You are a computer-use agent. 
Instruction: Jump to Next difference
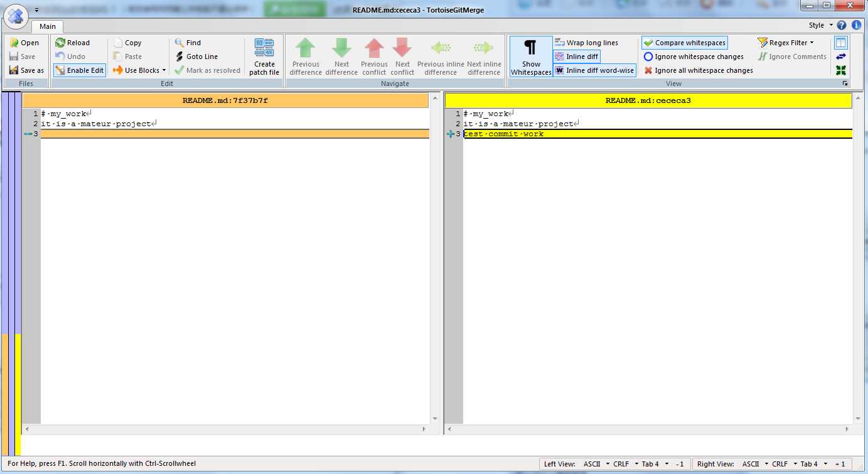341,57
